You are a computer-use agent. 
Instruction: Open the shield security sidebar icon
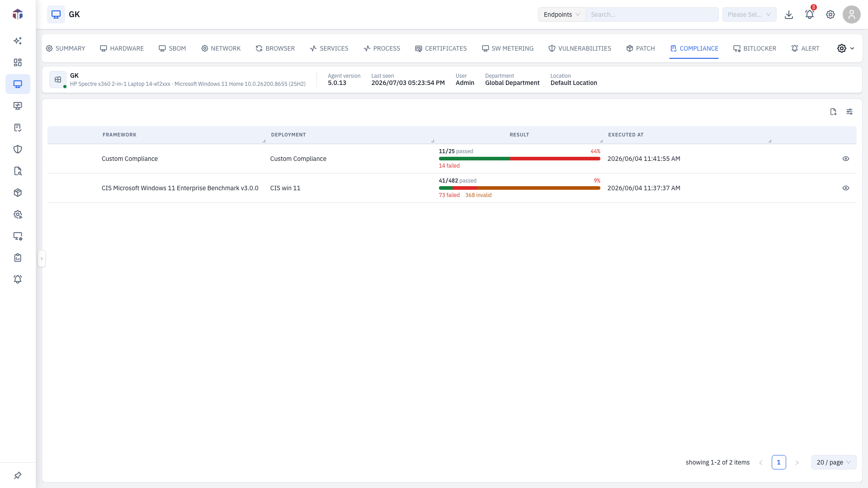point(18,149)
